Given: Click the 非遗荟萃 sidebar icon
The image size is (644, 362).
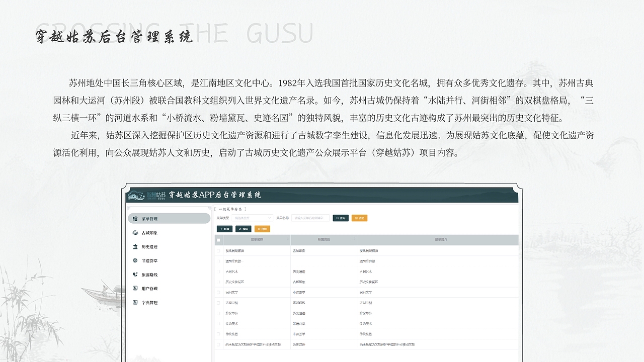Looking at the screenshot, I should click(x=135, y=260).
